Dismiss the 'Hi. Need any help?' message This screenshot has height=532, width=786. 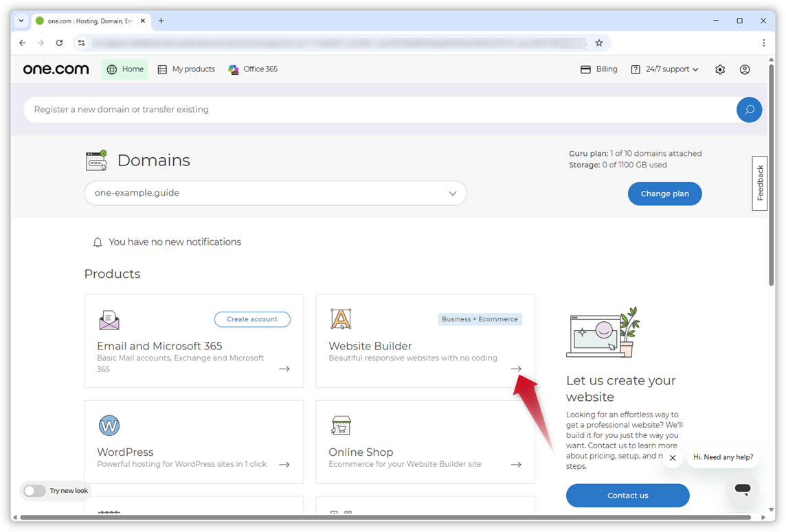click(x=673, y=457)
